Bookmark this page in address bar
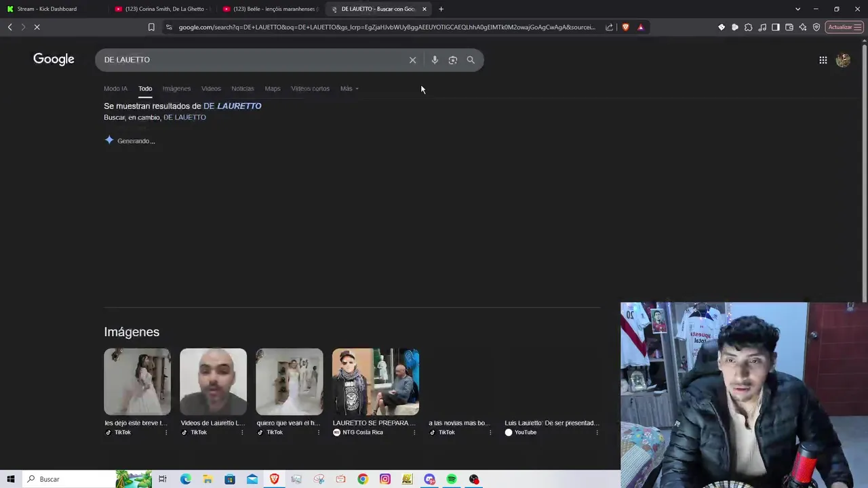 151,27
